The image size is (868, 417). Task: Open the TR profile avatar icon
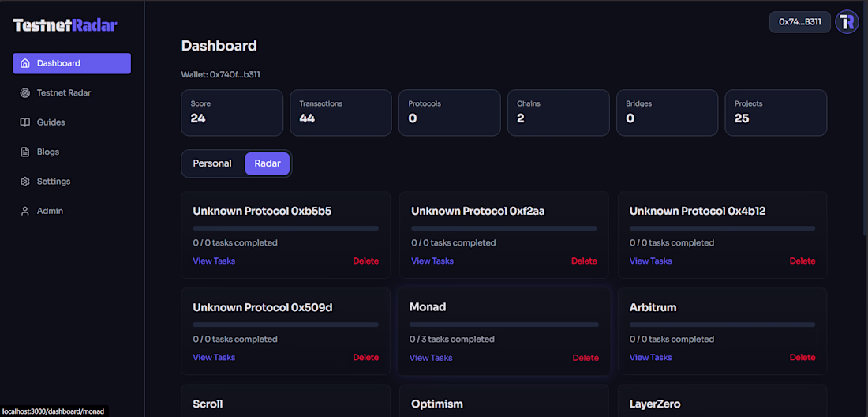coord(847,22)
